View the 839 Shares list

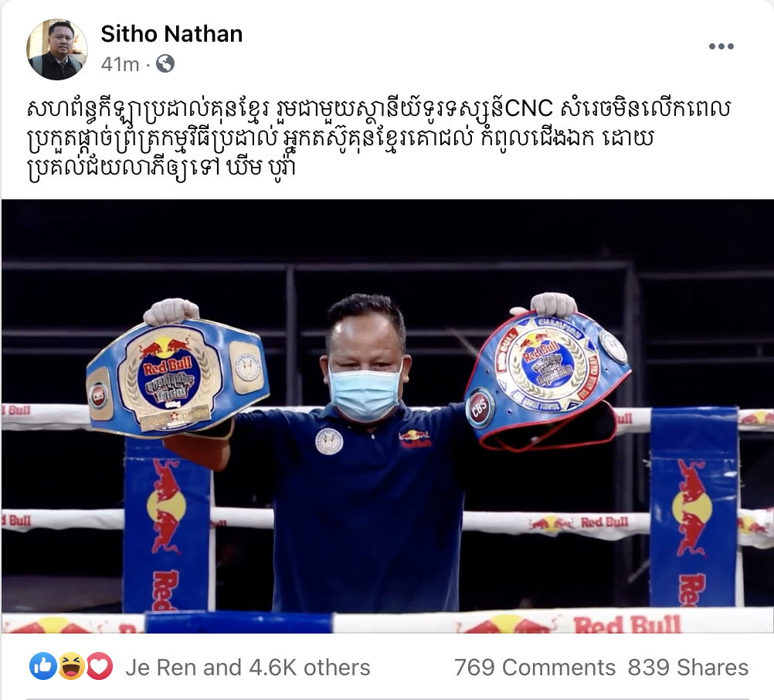click(688, 668)
